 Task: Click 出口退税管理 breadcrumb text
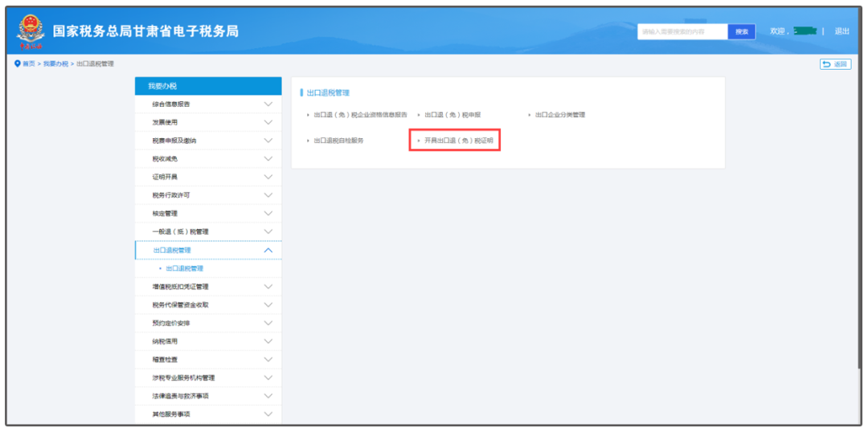tap(95, 64)
